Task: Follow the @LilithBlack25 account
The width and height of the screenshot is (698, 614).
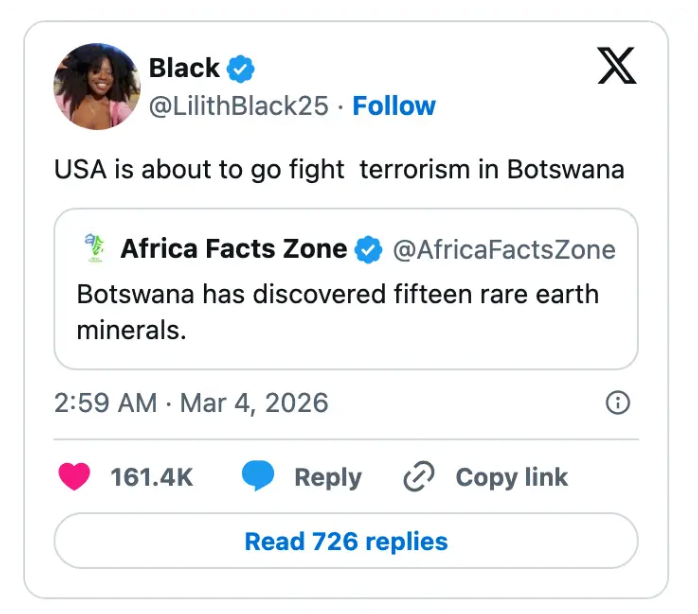Action: (x=394, y=106)
